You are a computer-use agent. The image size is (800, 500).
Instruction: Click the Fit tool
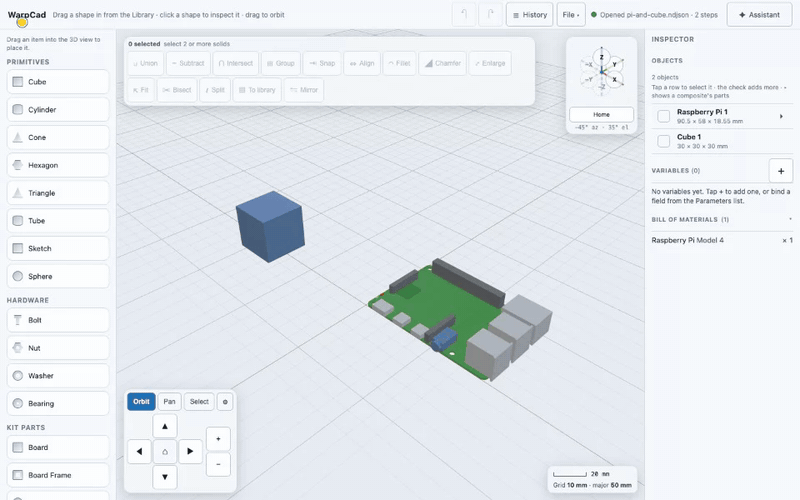pos(141,90)
